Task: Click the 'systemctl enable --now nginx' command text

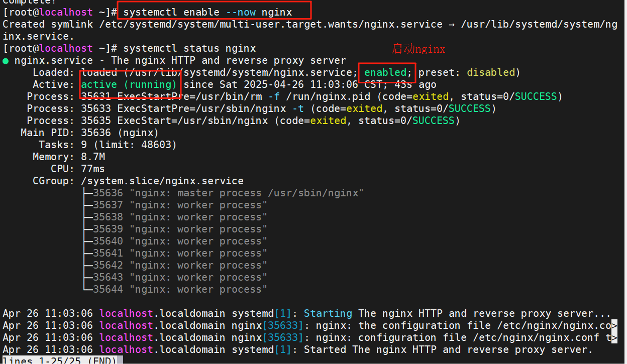Action: tap(207, 12)
